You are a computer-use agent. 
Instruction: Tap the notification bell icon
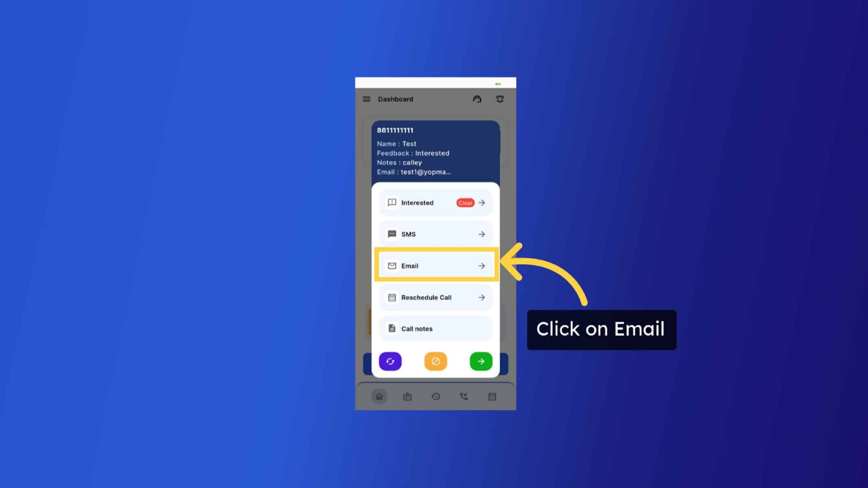500,98
